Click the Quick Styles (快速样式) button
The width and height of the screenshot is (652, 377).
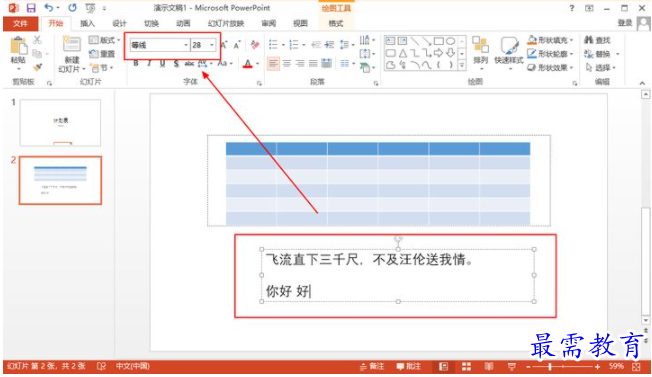point(509,52)
